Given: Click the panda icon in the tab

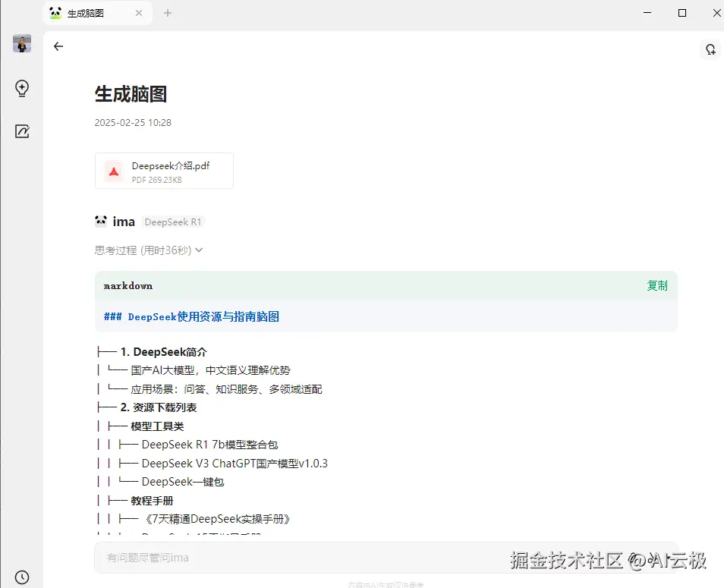Looking at the screenshot, I should (55, 12).
